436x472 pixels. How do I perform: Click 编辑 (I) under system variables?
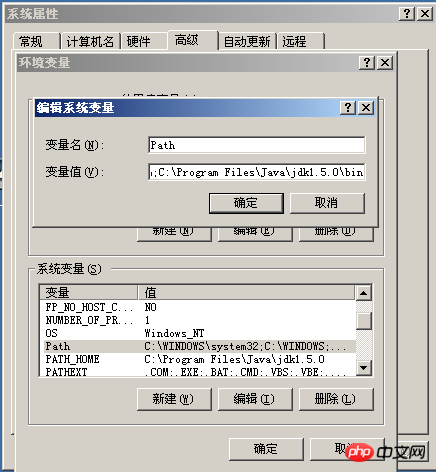[x=255, y=399]
